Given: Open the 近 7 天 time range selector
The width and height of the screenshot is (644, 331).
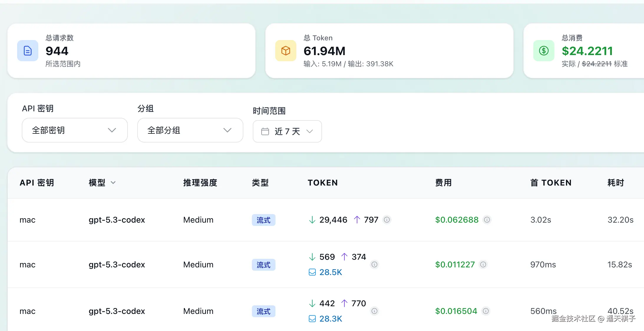Looking at the screenshot, I should click(x=287, y=131).
